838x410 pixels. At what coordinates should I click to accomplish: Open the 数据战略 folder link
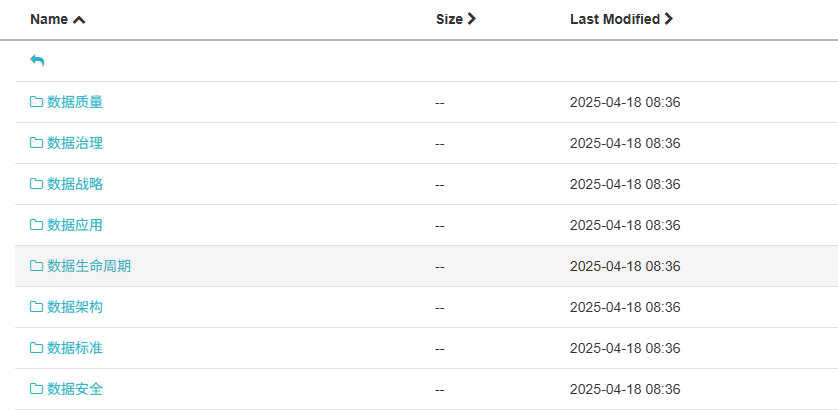click(75, 184)
